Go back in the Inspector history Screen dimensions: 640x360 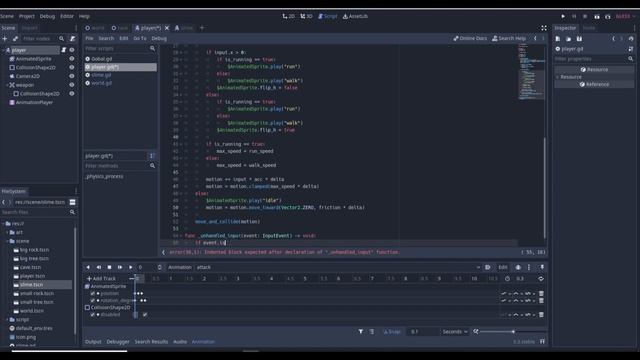click(x=613, y=38)
